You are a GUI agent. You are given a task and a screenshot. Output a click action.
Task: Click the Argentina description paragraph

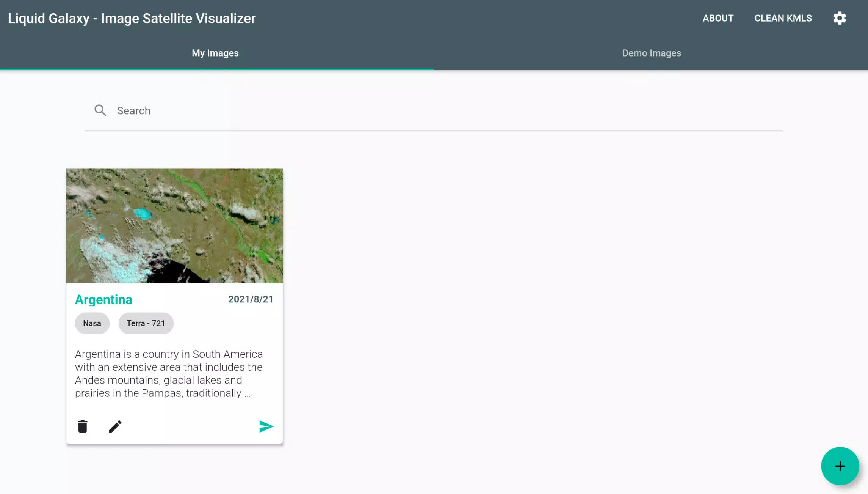(x=169, y=374)
